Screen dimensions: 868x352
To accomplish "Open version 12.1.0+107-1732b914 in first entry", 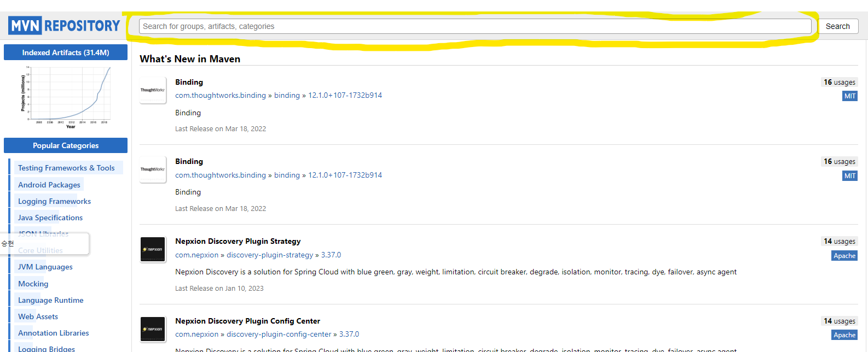I will 345,95.
